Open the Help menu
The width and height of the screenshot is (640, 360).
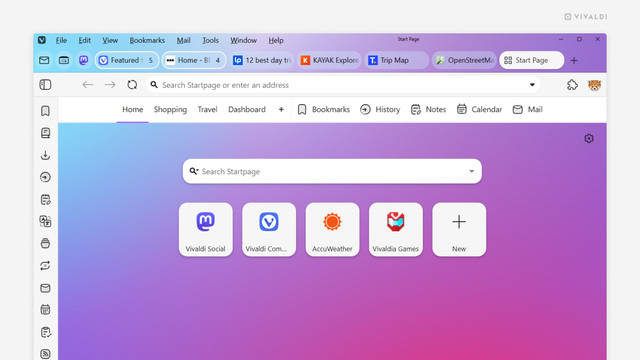click(276, 40)
